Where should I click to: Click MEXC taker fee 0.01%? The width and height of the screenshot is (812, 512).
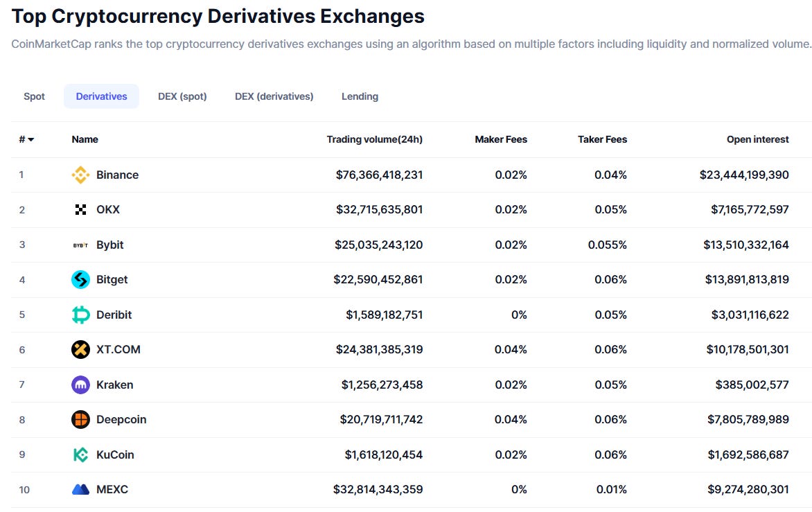pos(612,489)
